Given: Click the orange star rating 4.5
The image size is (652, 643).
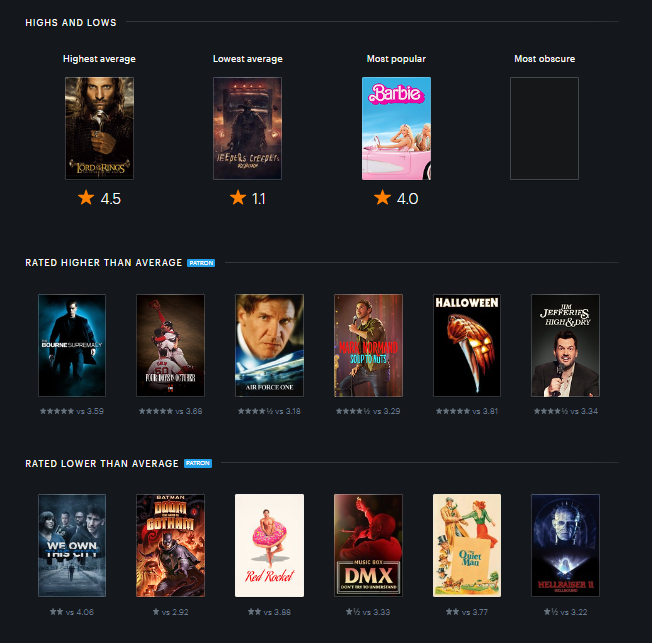Looking at the screenshot, I should coord(99,198).
